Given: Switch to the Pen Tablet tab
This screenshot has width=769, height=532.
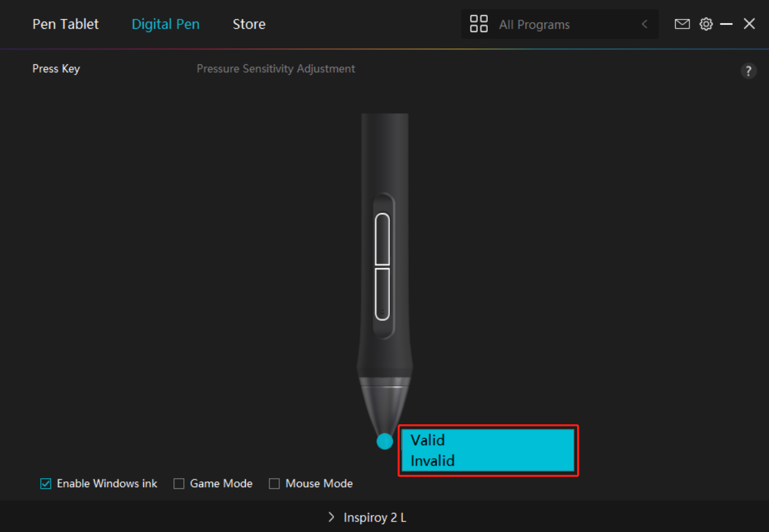Looking at the screenshot, I should [66, 24].
